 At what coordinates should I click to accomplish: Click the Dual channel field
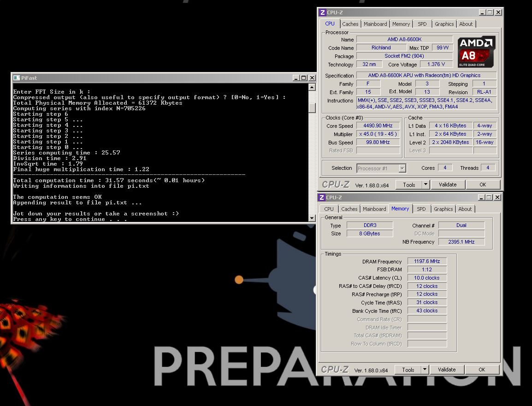pos(461,225)
